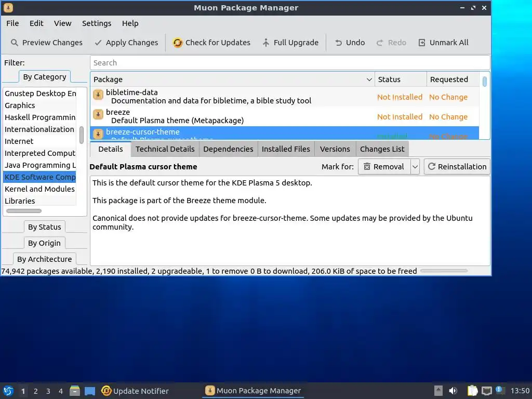Open the Lubuntu start menu icon

tap(8, 391)
